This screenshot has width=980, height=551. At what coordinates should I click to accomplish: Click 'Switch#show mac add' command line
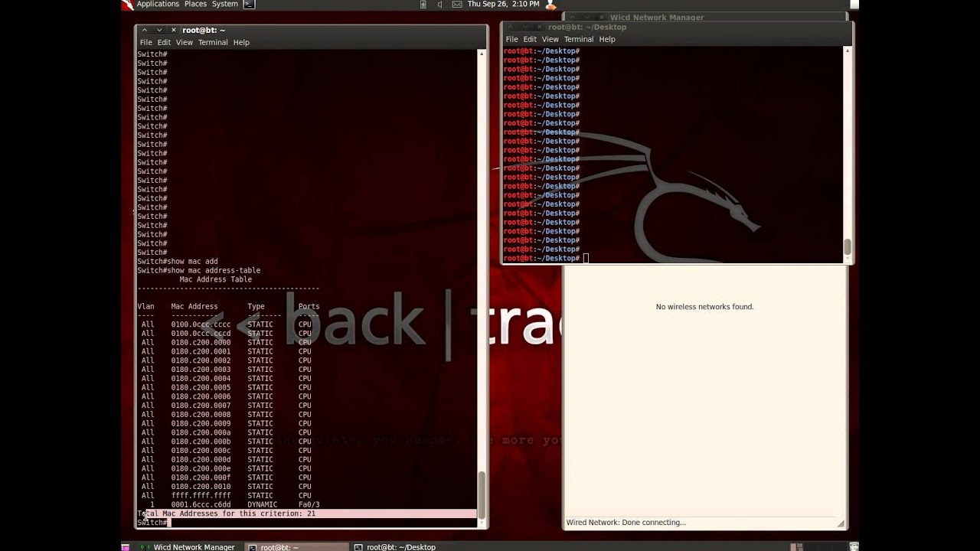pos(178,262)
